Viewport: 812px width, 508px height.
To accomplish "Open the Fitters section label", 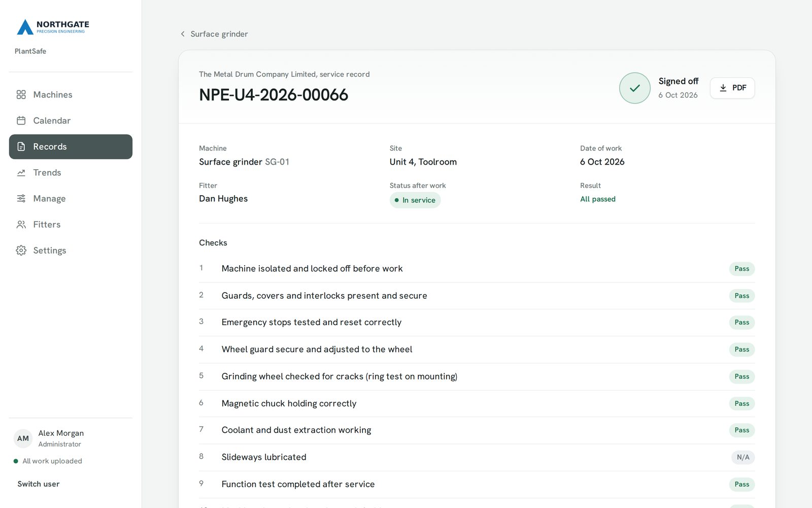I will [x=47, y=225].
